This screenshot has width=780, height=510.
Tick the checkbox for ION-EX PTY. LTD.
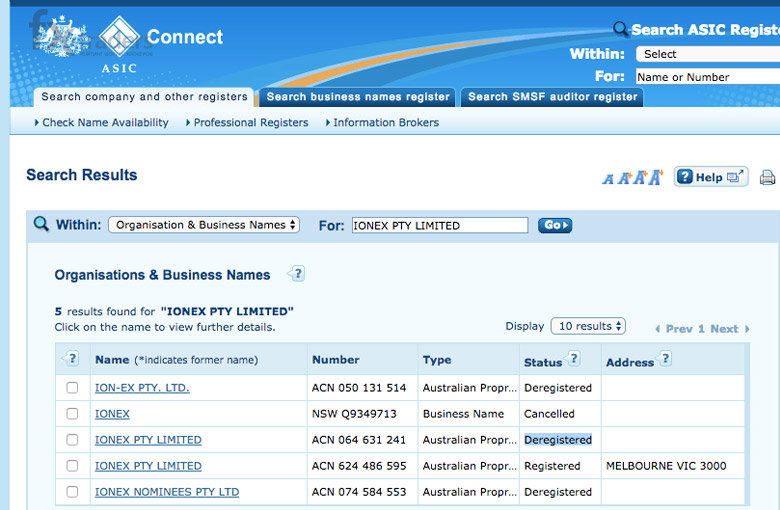click(72, 388)
